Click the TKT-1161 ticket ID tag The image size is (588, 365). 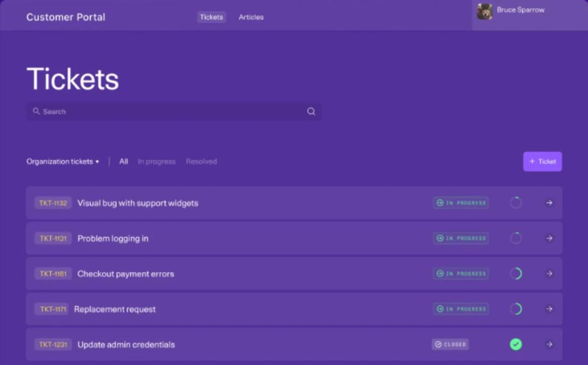coord(53,273)
